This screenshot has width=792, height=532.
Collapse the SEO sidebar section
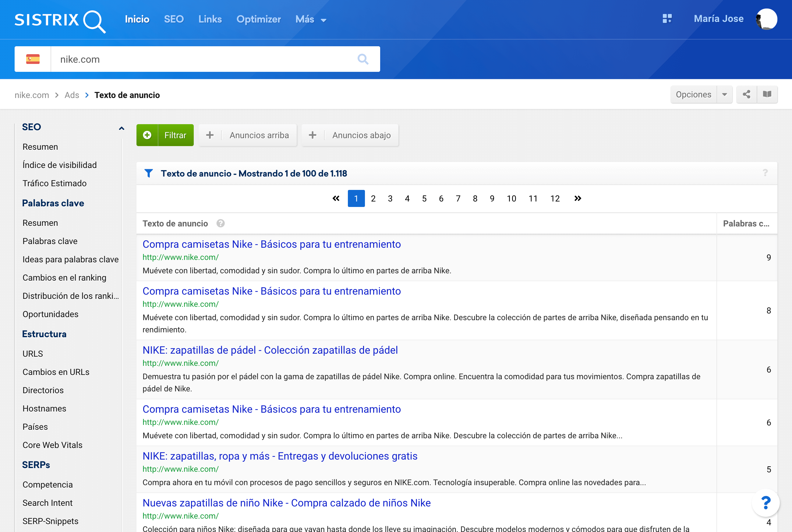[x=122, y=128]
